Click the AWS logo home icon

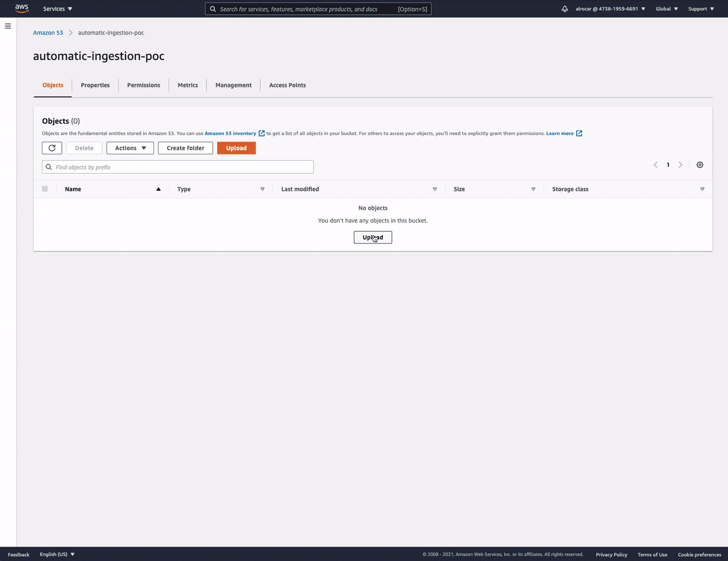click(x=22, y=8)
